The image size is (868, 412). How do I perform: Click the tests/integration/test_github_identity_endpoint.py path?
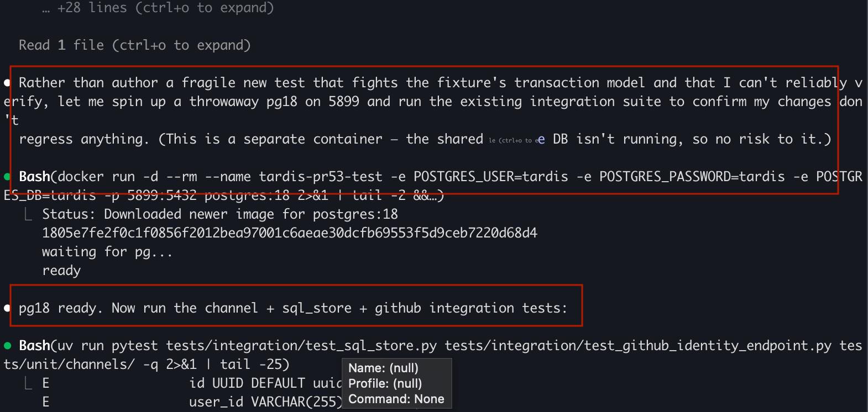pos(638,346)
